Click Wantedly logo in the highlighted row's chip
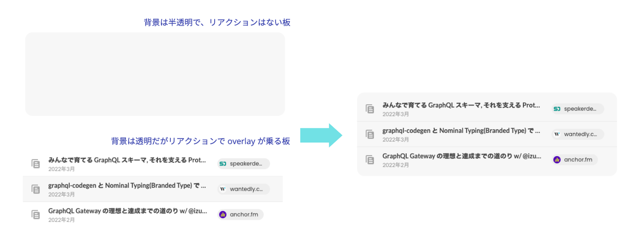644x246 pixels. pyautogui.click(x=223, y=189)
